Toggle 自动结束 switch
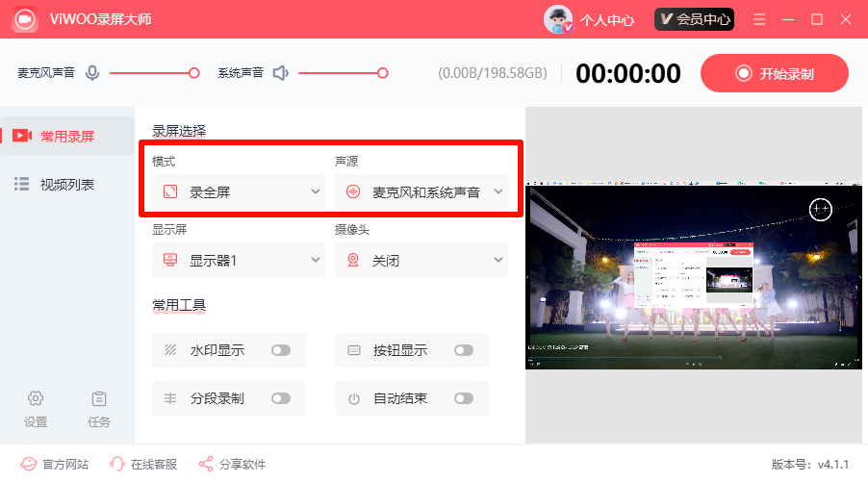Viewport: 868px width, 483px height. coord(464,398)
